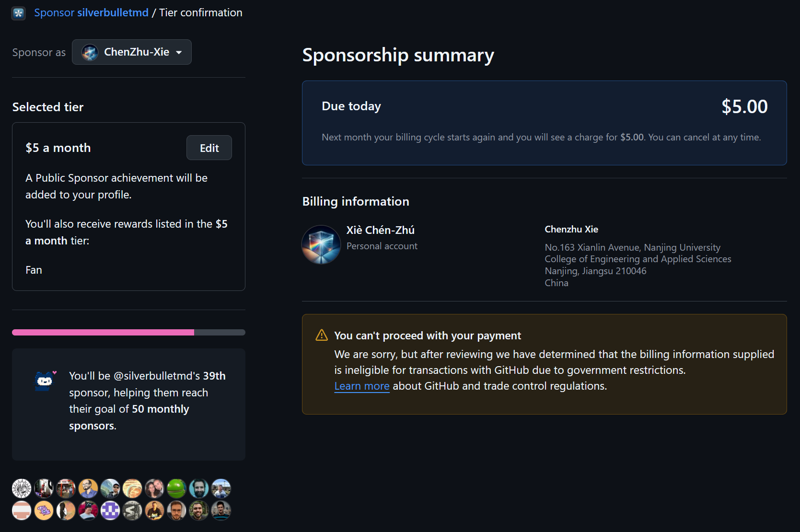Click the Tier confirmation breadcrumb text
Screen dimensions: 800x532
(x=201, y=13)
